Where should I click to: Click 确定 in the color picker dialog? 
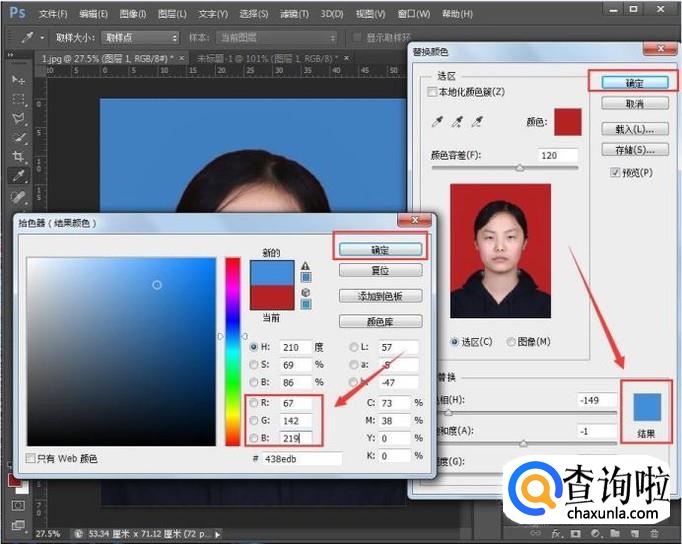coord(380,250)
